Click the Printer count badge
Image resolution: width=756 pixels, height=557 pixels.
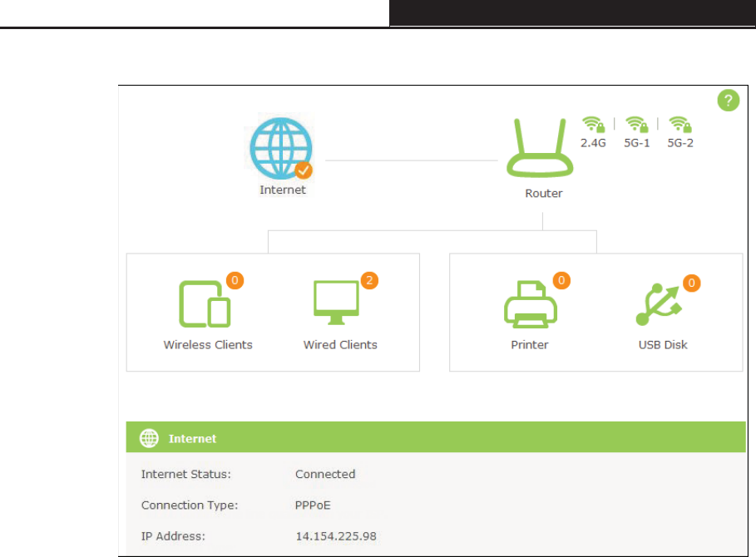(561, 280)
